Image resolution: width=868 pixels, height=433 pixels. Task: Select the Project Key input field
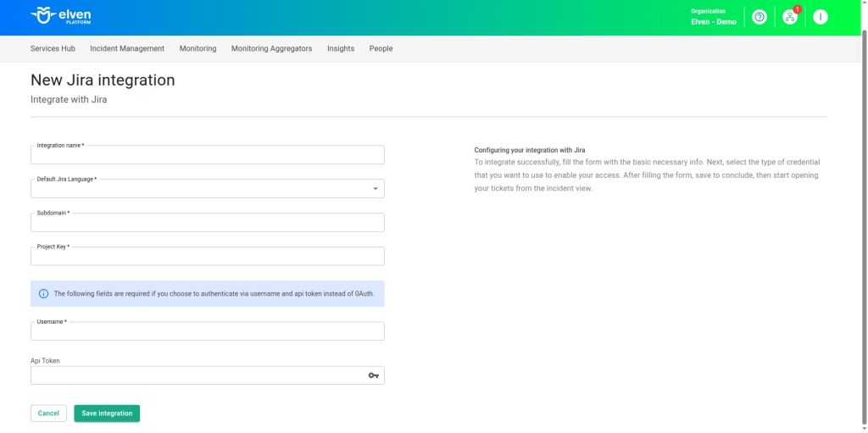pos(207,257)
